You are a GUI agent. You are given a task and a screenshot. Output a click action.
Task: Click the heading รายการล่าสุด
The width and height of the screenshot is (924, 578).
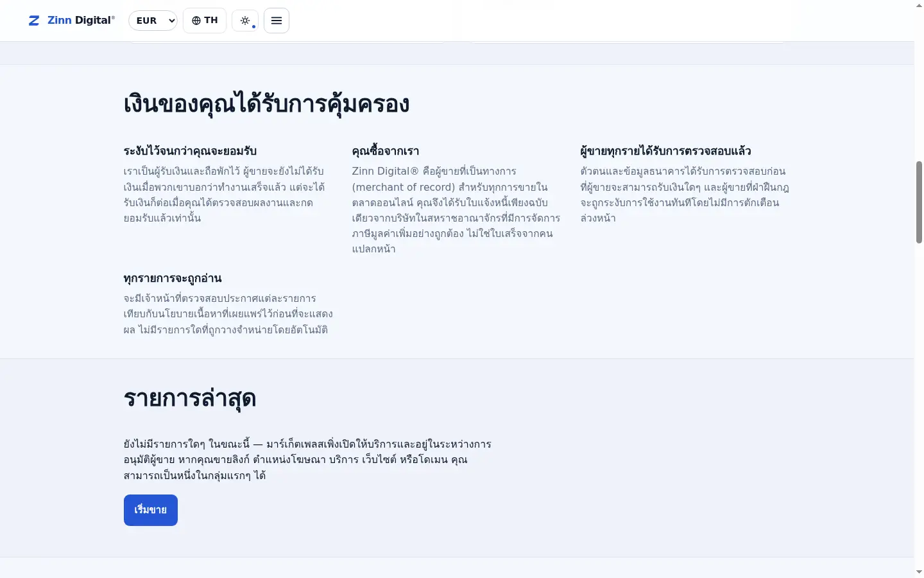[190, 398]
